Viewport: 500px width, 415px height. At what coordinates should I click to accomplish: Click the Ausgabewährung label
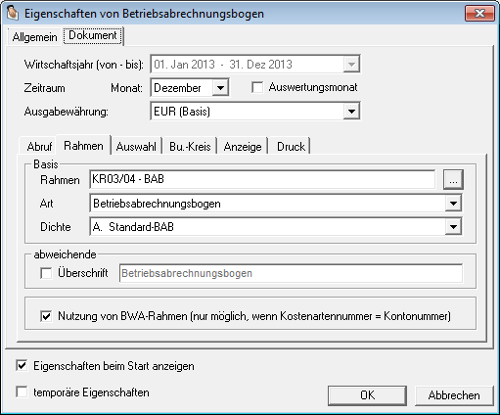pos(66,112)
